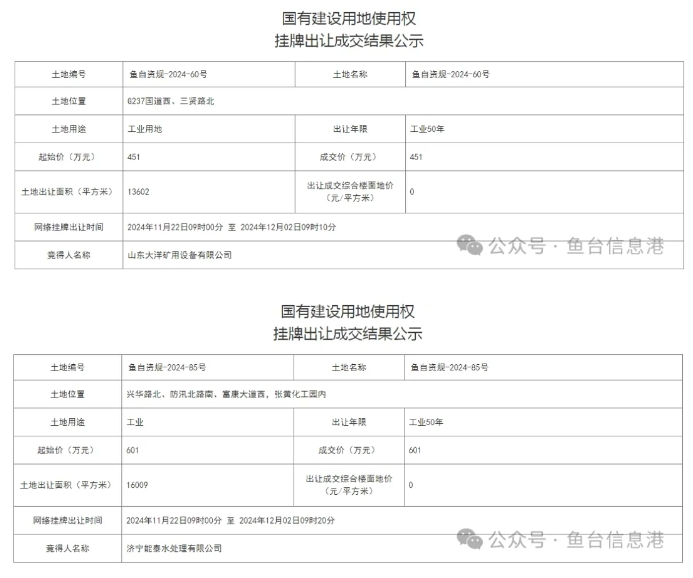Click 出让成交综合楼面地价 label in the 13602 row
The image size is (693, 578).
tap(350, 192)
